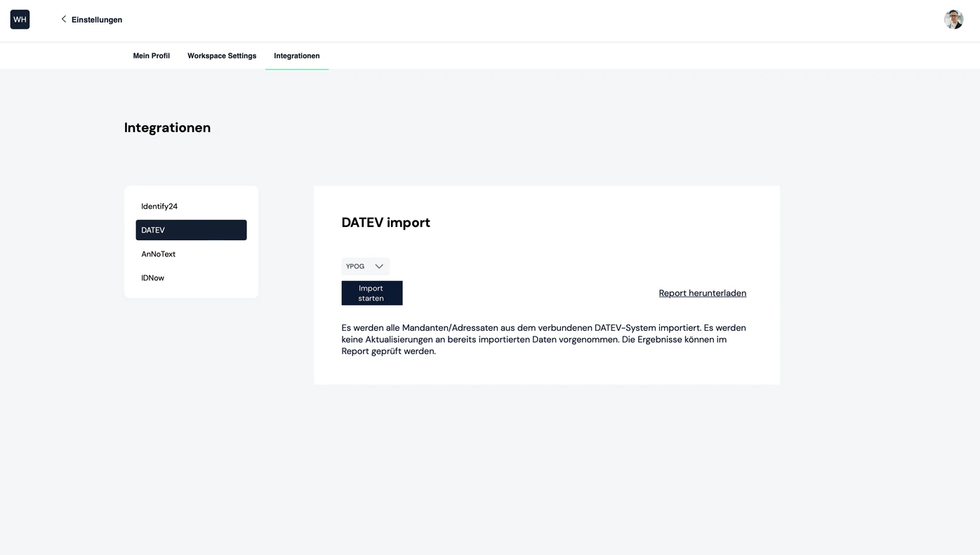The height and width of the screenshot is (555, 980).
Task: Click the WH workspace logo
Action: point(20,20)
